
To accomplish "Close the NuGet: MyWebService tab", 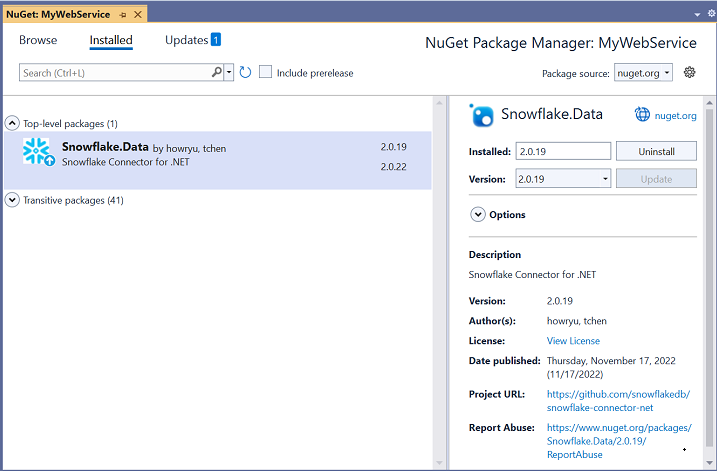I will (x=138, y=15).
